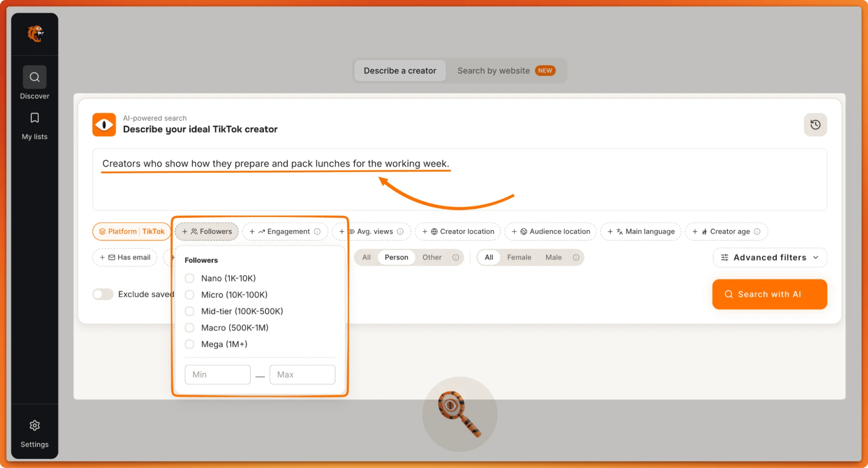Viewport: 868px width, 468px height.
Task: Open the Platform TikTok selector
Action: coord(132,232)
